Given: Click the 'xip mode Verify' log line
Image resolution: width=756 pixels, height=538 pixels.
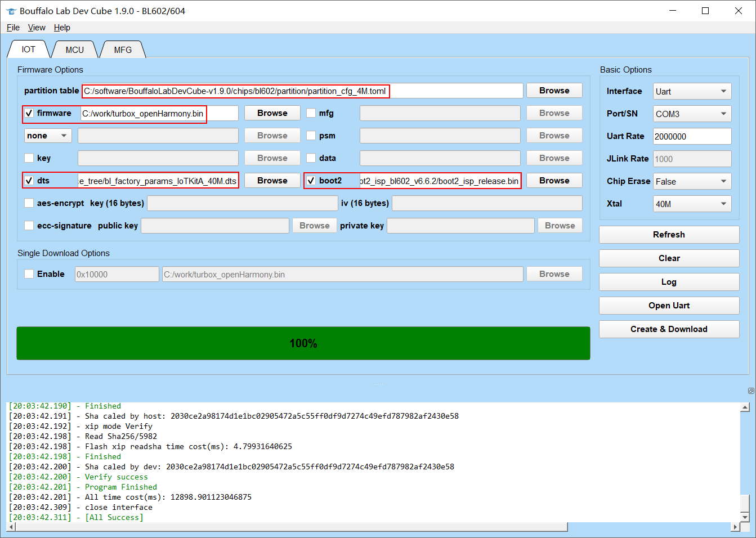Looking at the screenshot, I should tap(80, 426).
